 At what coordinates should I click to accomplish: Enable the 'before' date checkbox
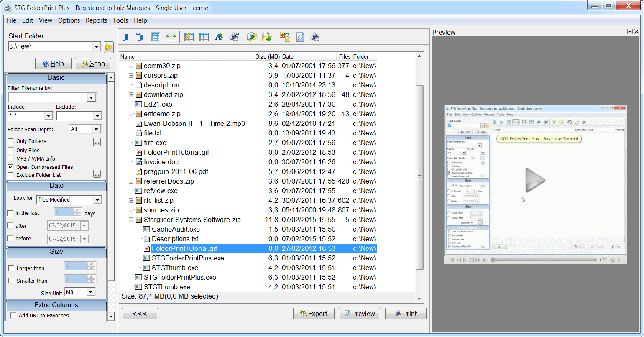click(x=10, y=238)
